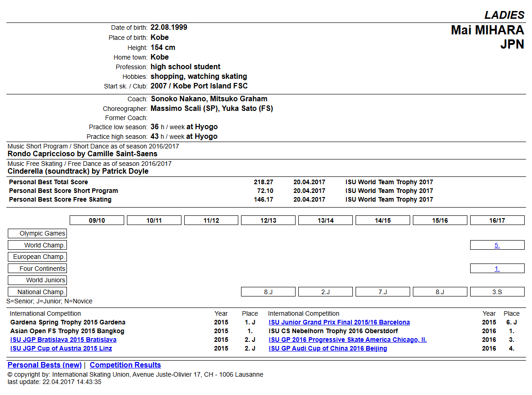Viewport: 532px width, 395px height.
Task: Click 'ISU CS Nebelhorn Trophy 2016 Oberstdorf' entry
Action: (333, 331)
